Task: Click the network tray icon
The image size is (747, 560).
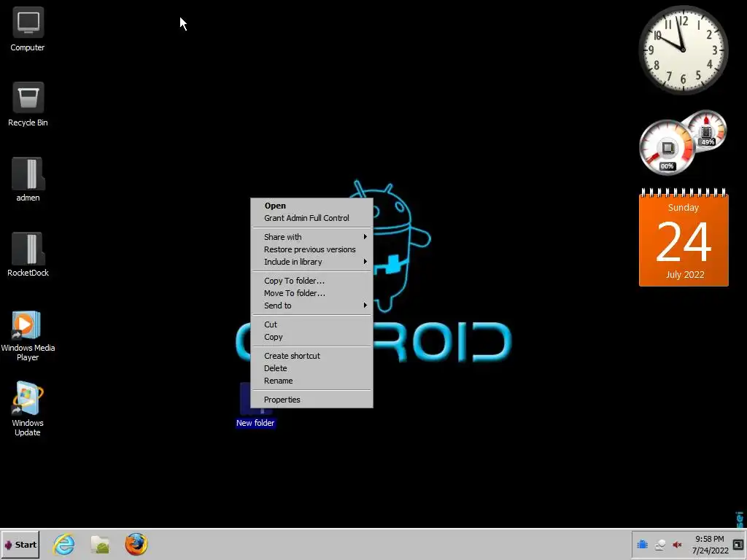Action: (659, 545)
